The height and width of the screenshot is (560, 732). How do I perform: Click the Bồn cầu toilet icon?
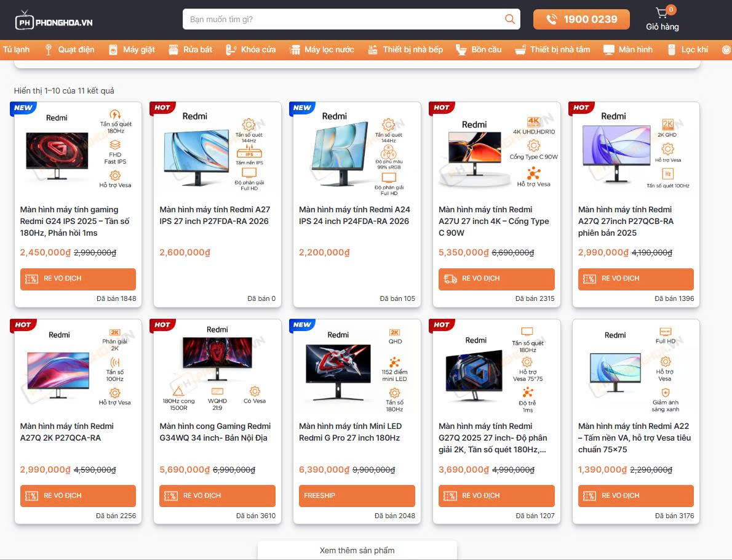click(x=461, y=50)
